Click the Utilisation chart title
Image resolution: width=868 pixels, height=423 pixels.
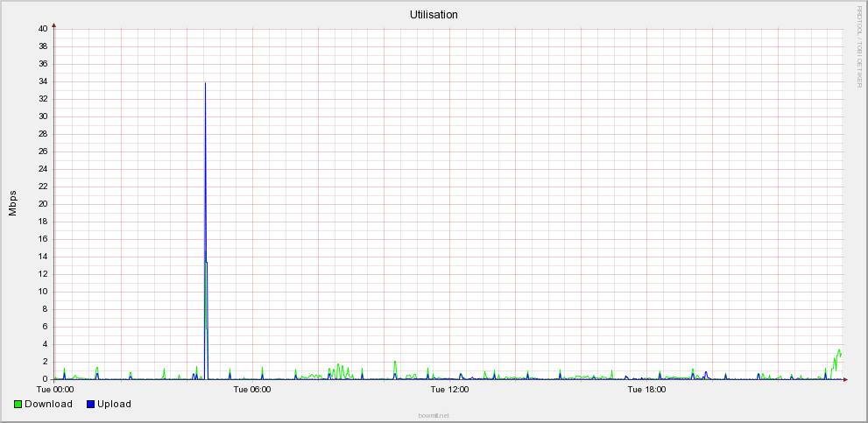pos(434,15)
